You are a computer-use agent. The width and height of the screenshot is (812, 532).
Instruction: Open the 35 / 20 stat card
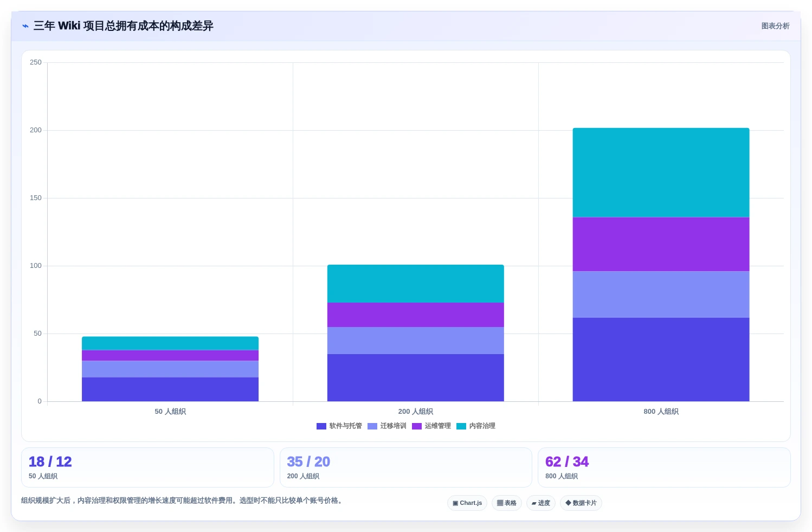point(406,467)
